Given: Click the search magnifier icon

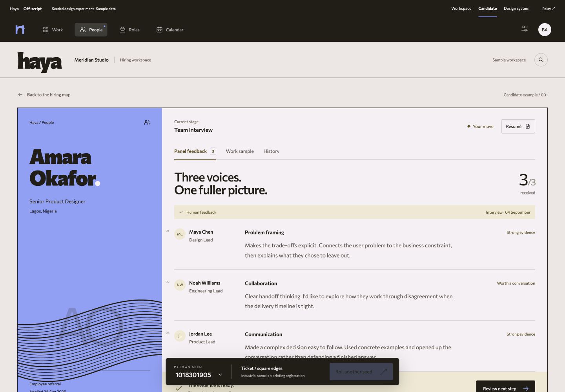Looking at the screenshot, I should (541, 60).
